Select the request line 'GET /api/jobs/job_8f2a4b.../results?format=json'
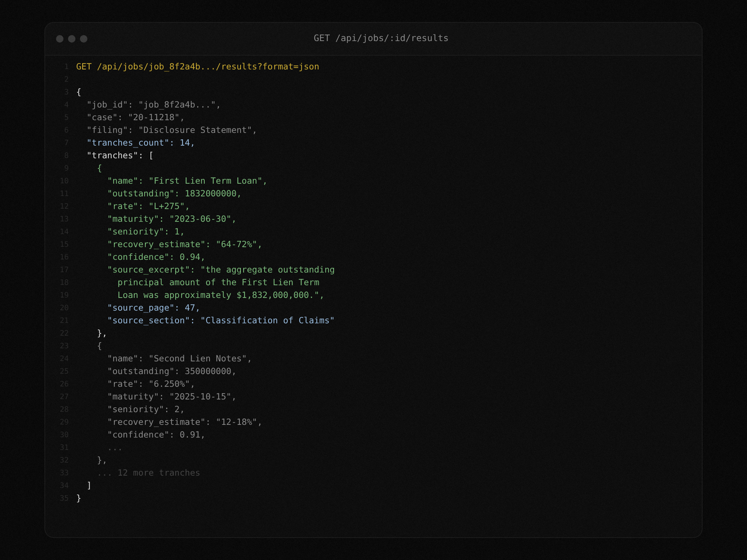Viewport: 747px width, 560px height. click(x=198, y=66)
